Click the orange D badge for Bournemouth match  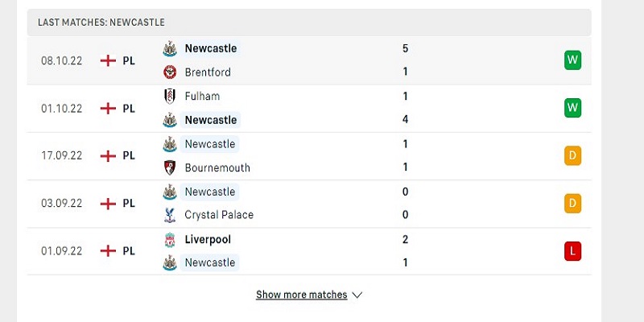[x=572, y=155]
